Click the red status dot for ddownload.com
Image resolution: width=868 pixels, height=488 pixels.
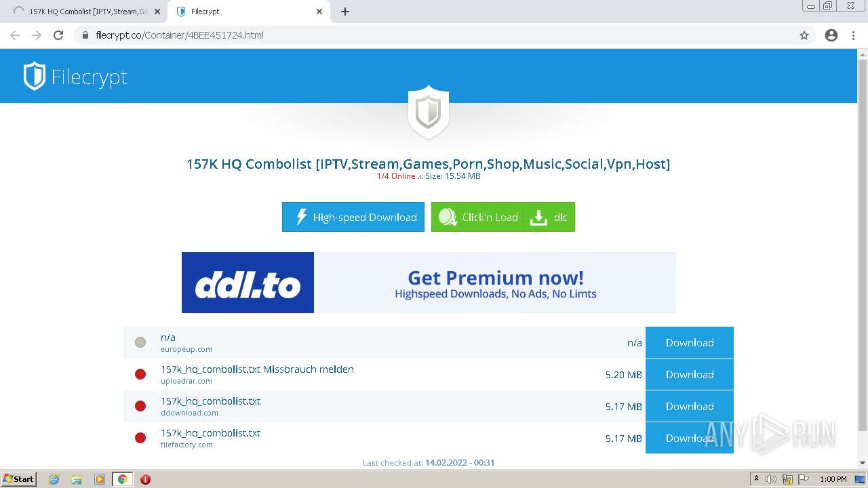(140, 406)
